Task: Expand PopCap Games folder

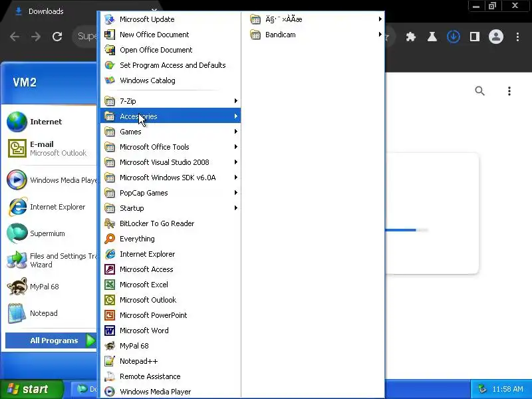Action: (x=171, y=192)
